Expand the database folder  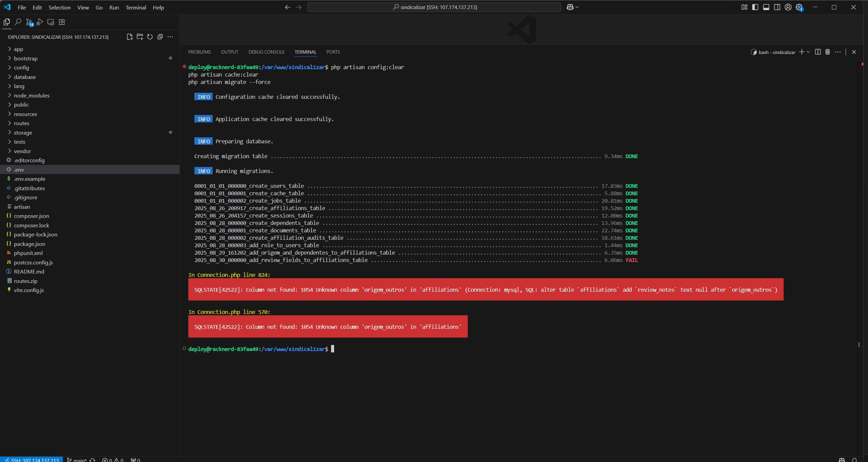25,77
